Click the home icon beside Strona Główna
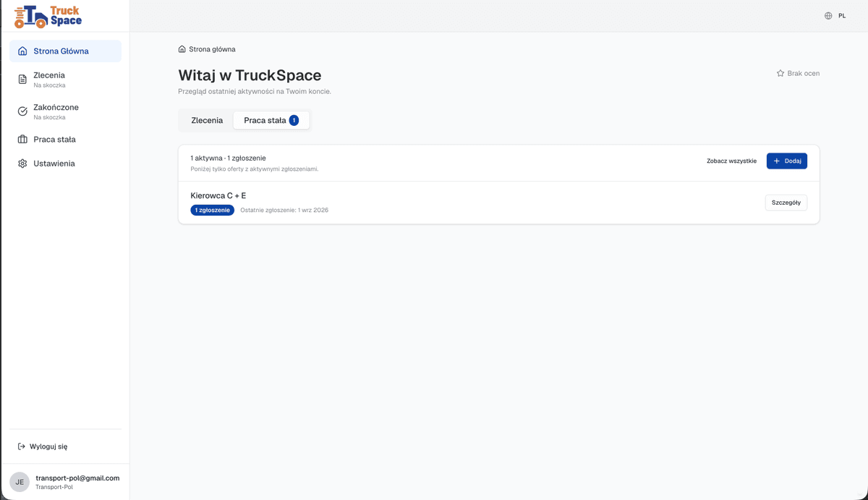 point(22,51)
